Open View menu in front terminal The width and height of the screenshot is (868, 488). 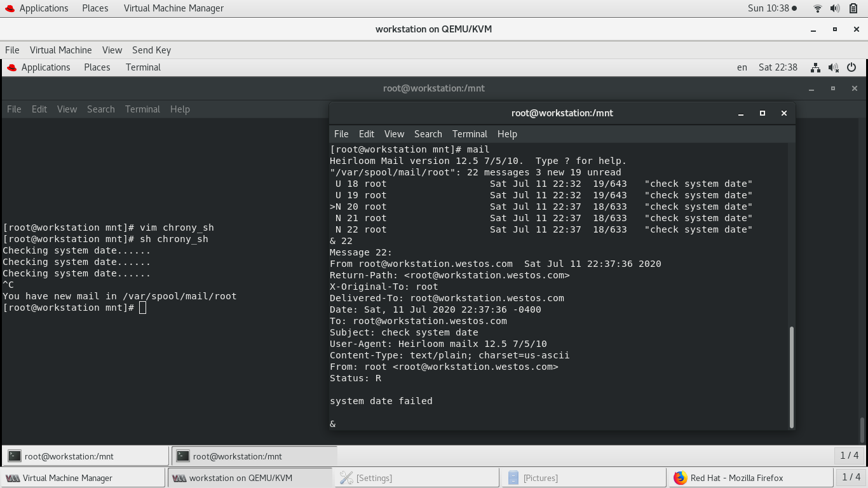pos(394,134)
